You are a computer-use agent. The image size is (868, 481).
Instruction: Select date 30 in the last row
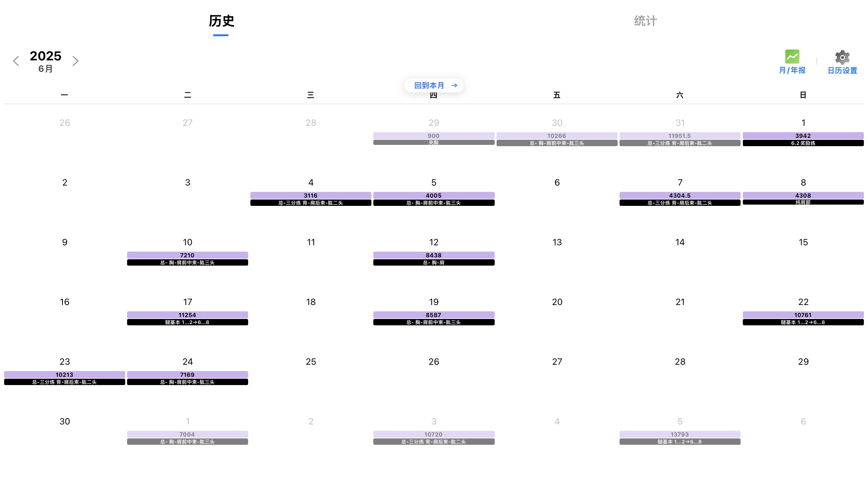click(x=64, y=421)
